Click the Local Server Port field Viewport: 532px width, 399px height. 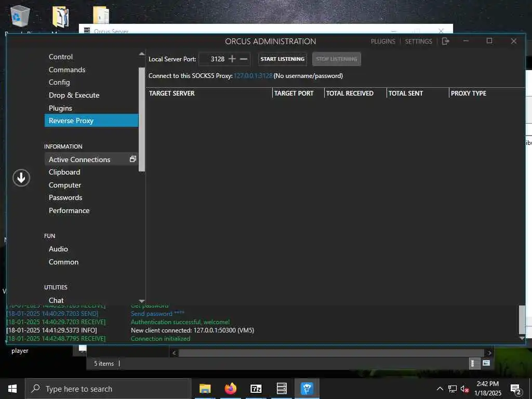pyautogui.click(x=212, y=59)
